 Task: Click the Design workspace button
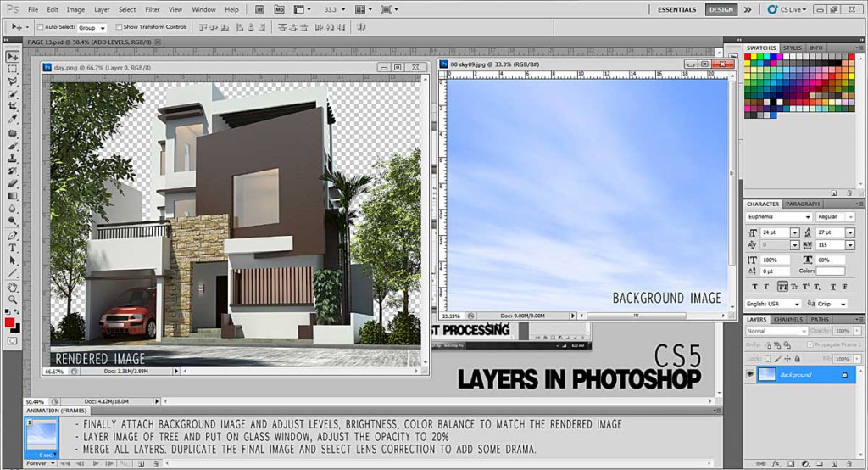coord(721,9)
